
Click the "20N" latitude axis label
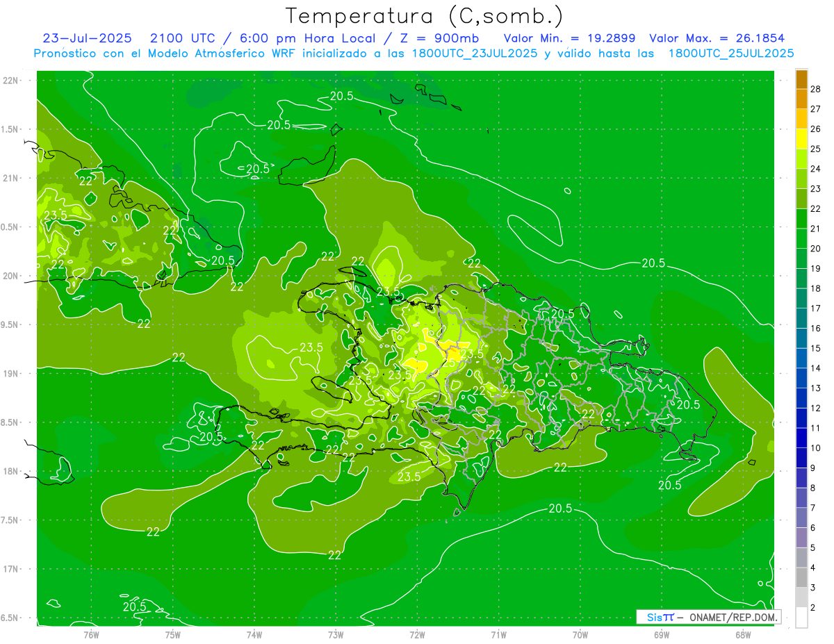(x=11, y=276)
